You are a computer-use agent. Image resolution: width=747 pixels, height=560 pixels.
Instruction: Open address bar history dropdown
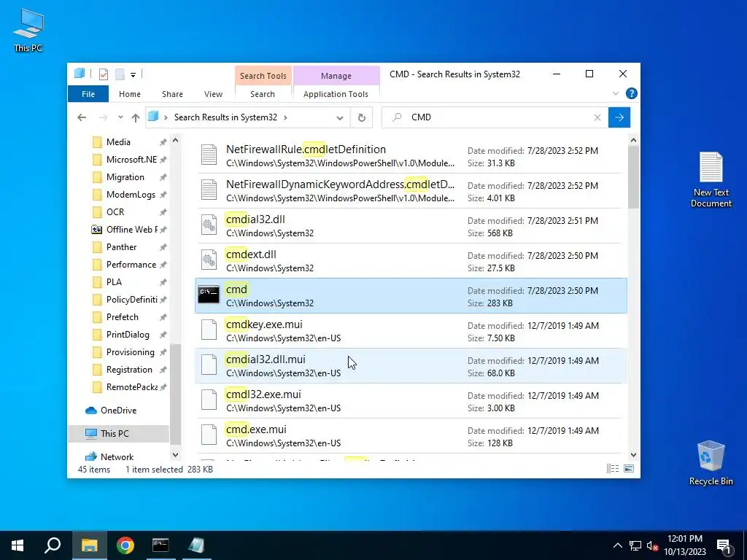(x=340, y=117)
